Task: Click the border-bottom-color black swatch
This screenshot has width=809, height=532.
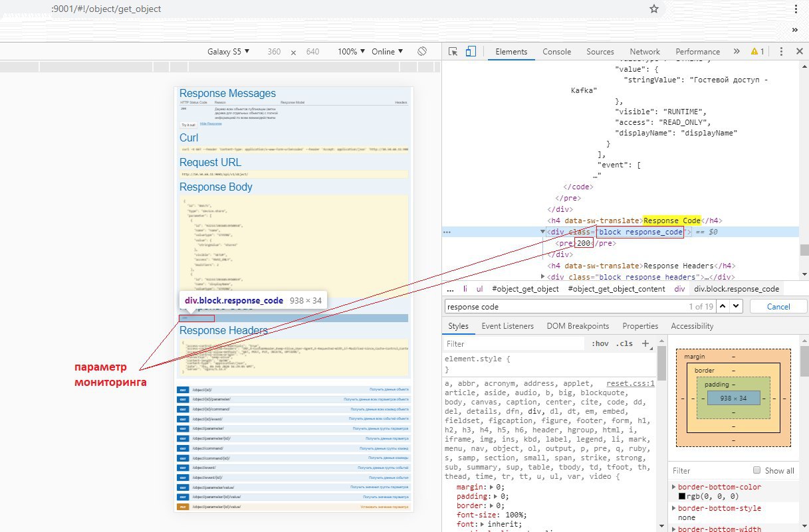Action: tap(681, 496)
